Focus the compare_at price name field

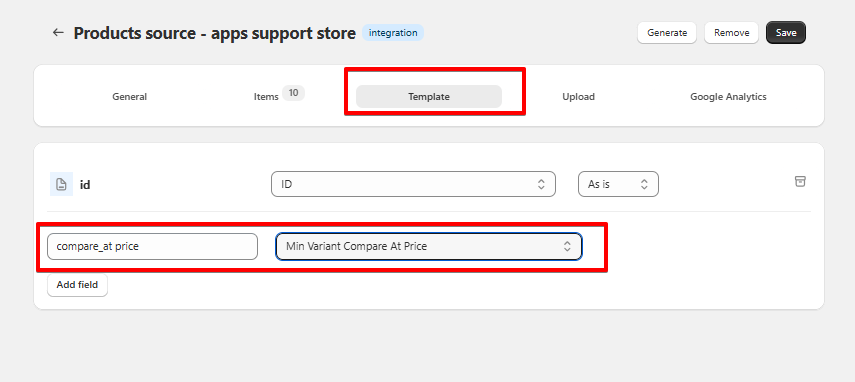(x=152, y=246)
